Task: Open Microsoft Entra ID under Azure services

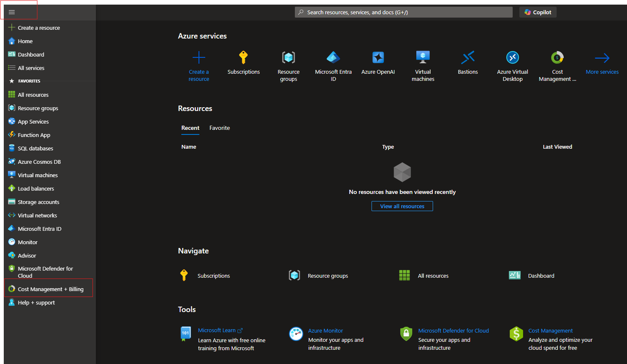Action: pos(333,66)
